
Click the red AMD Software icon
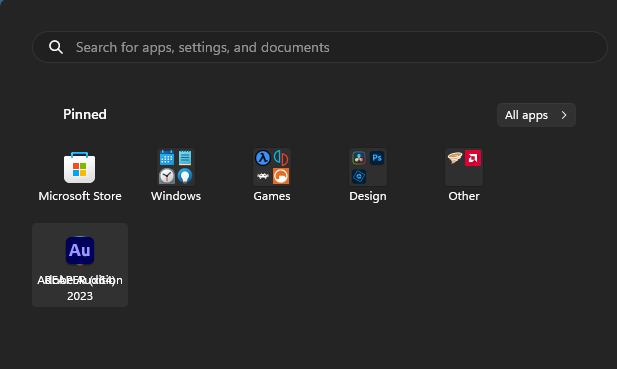(473, 158)
